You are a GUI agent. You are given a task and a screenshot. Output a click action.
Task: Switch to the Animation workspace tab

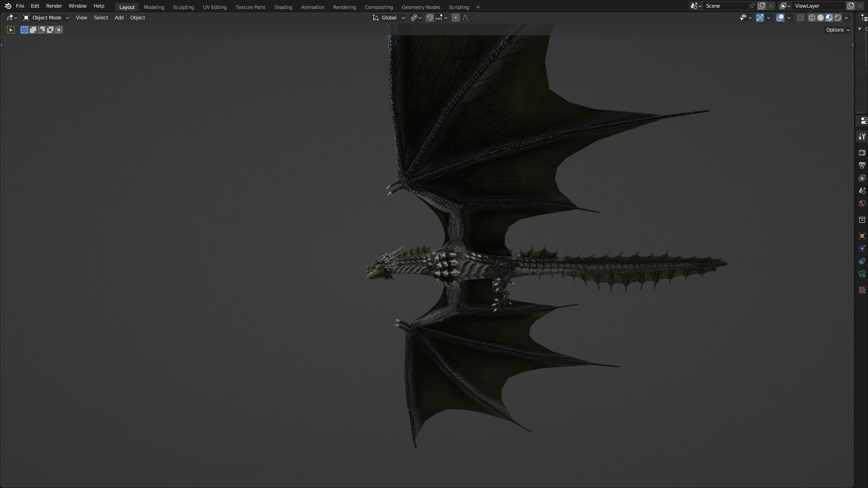(x=312, y=7)
